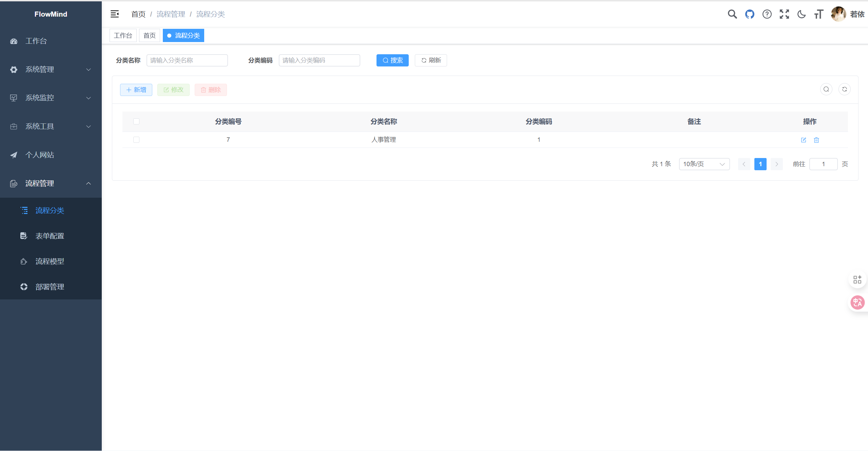Open 表单配置 in the sidebar

(x=50, y=236)
